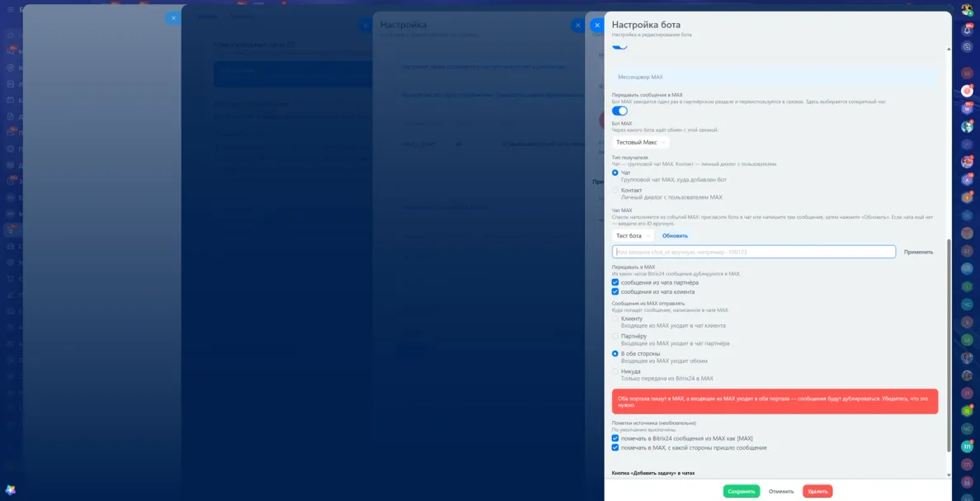
Task: Click the red «Удалить» button
Action: (x=817, y=492)
